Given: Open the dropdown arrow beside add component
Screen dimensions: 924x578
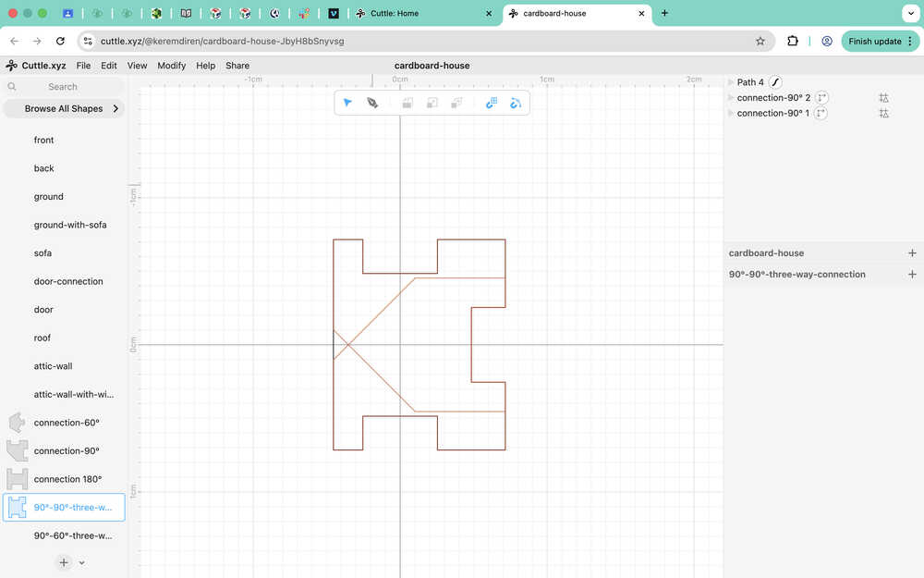Looking at the screenshot, I should tap(82, 562).
